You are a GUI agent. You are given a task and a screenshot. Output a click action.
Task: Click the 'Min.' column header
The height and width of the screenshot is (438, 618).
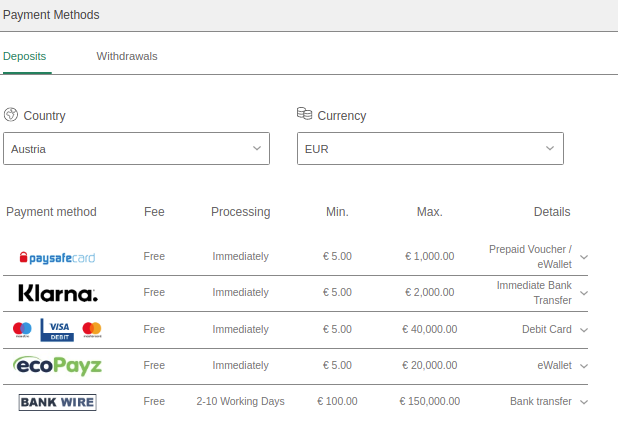pyautogui.click(x=337, y=212)
